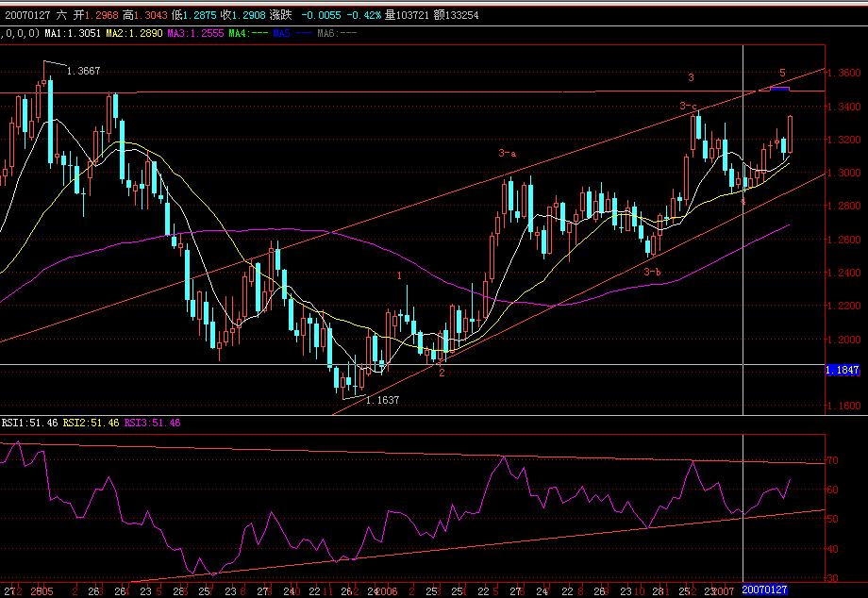Click the volume value 量103721
868x598 pixels.
pos(408,15)
